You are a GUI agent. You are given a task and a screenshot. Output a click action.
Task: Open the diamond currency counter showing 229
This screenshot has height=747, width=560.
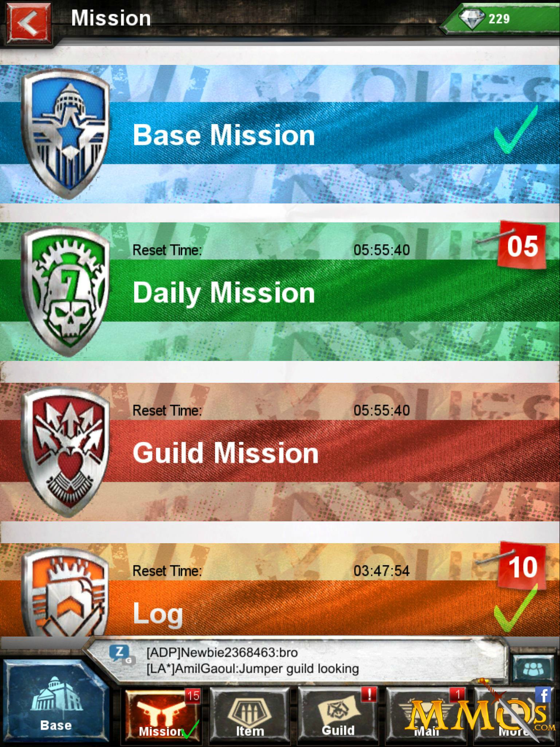tap(501, 18)
